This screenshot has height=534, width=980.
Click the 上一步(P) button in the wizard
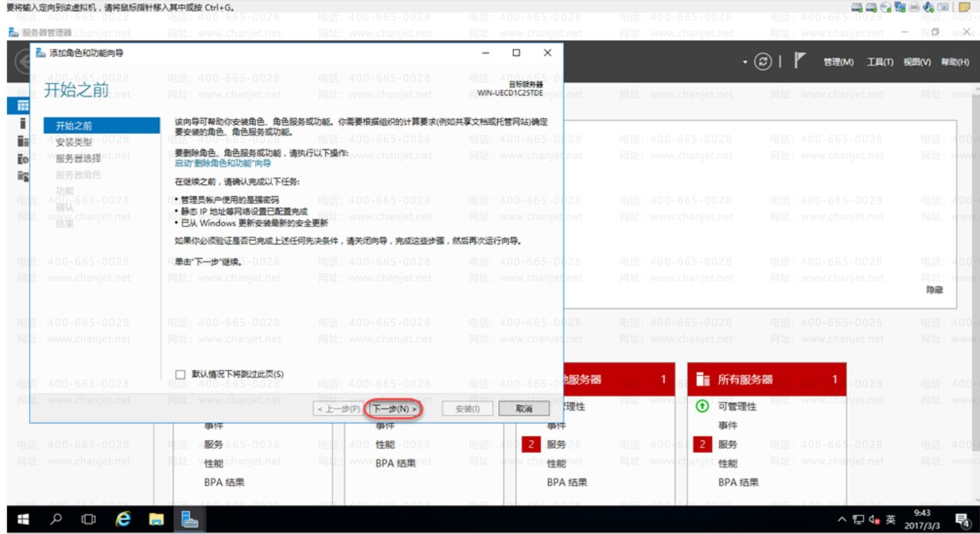click(x=339, y=409)
